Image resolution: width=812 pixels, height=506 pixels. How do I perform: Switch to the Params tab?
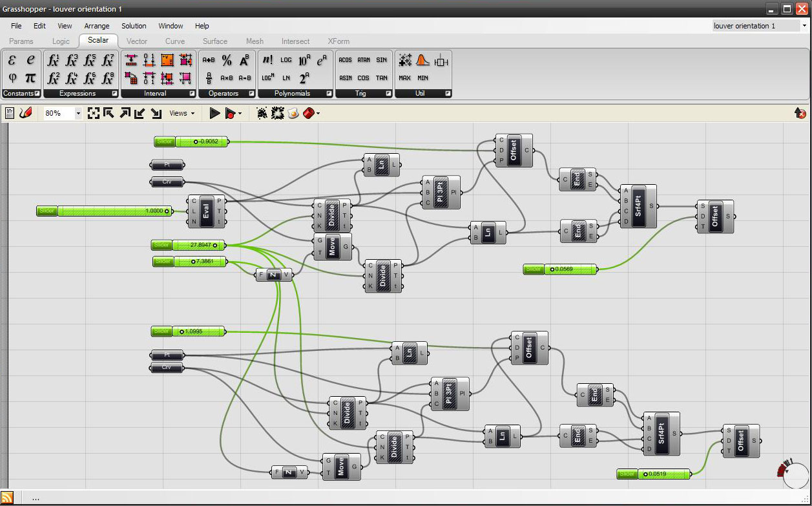(x=21, y=41)
